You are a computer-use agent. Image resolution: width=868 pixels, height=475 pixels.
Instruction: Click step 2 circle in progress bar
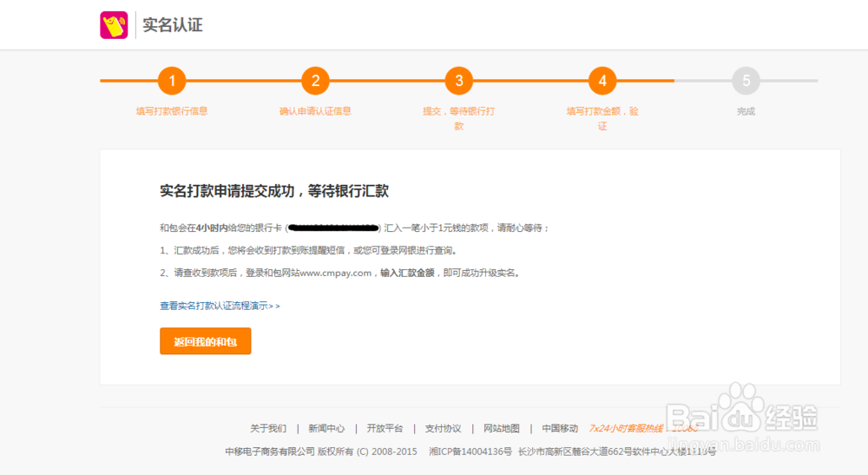tap(315, 81)
